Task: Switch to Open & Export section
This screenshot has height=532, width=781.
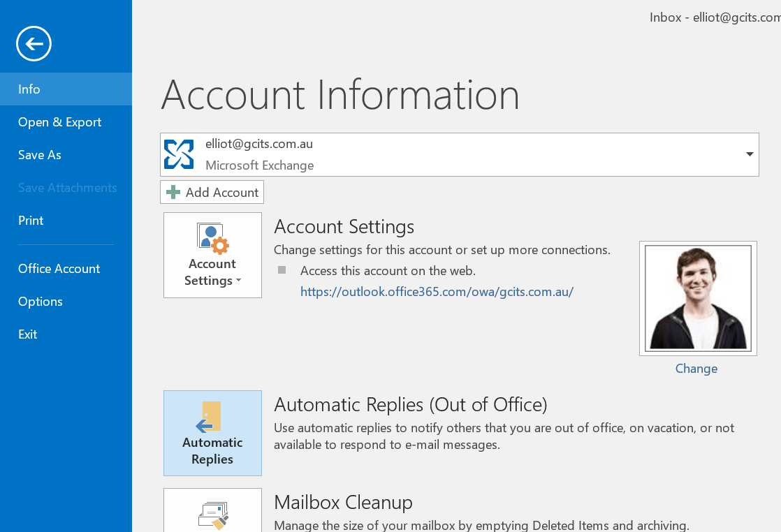Action: click(59, 121)
